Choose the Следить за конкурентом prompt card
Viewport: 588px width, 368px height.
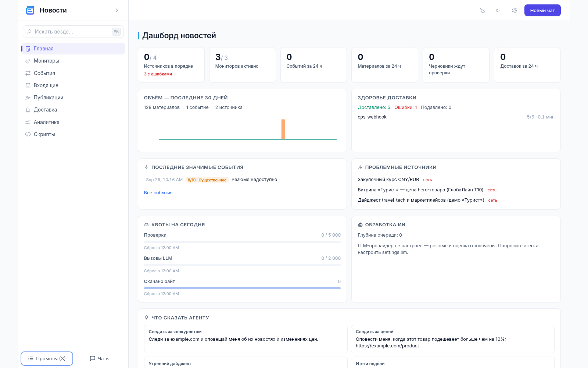[245, 339]
